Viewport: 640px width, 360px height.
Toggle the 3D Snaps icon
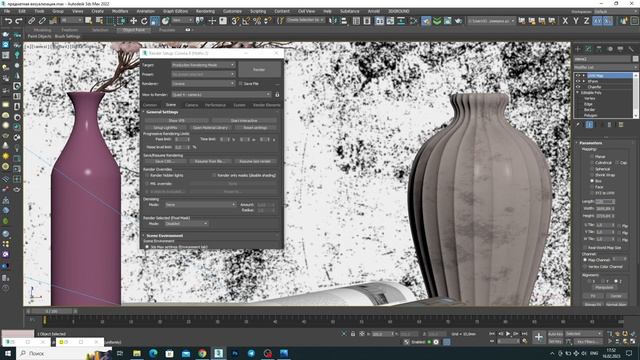(x=235, y=21)
